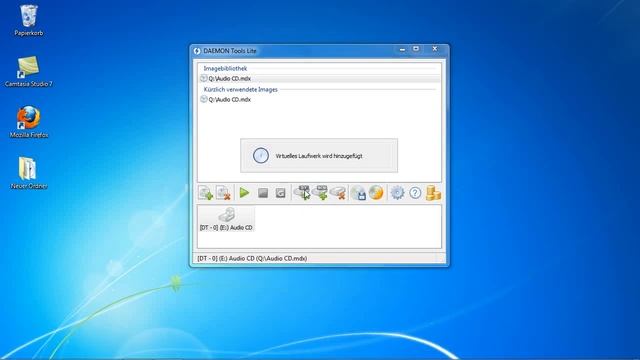Viewport: 640px width, 360px height.
Task: Close the DAEMON Tools Lite window
Action: point(435,49)
